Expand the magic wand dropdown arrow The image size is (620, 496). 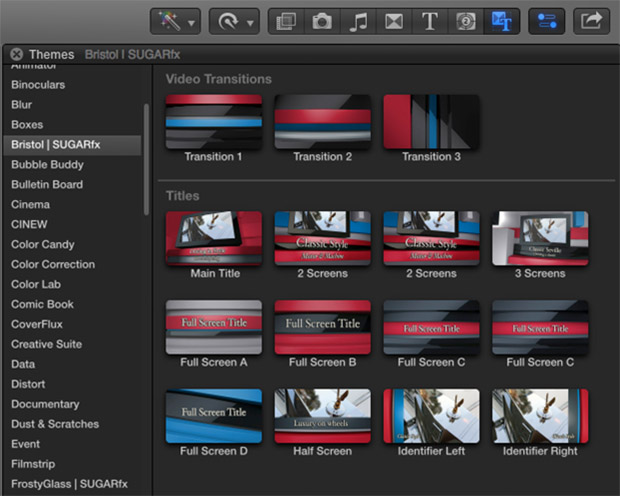coord(191,23)
